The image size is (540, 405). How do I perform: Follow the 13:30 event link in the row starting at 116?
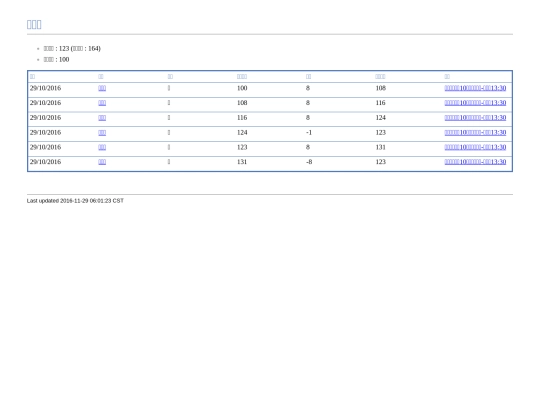475,118
